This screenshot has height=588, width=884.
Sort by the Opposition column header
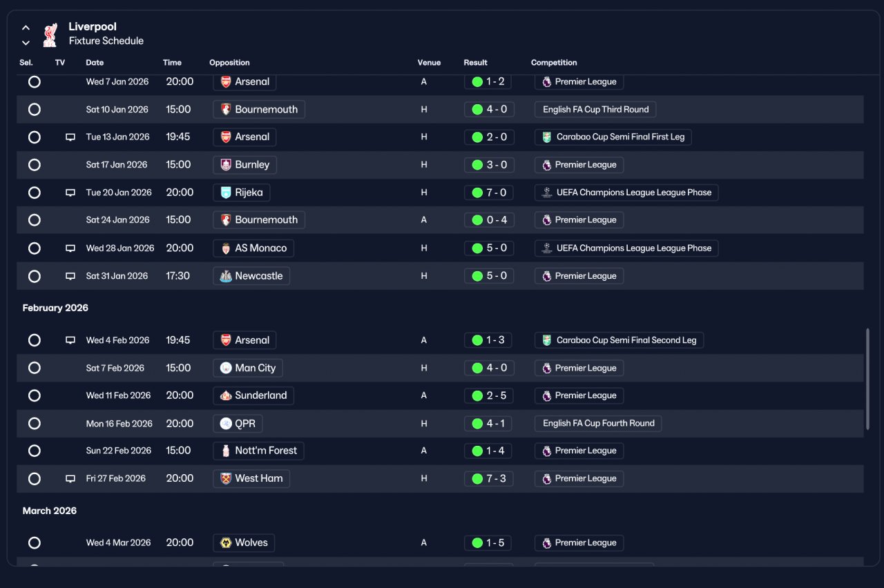click(229, 63)
